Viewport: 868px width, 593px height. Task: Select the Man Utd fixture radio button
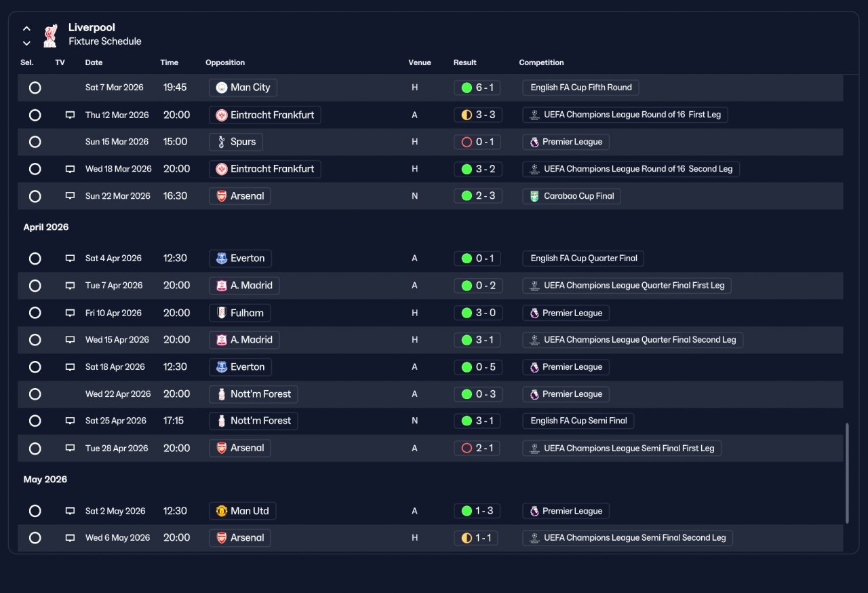(x=35, y=511)
